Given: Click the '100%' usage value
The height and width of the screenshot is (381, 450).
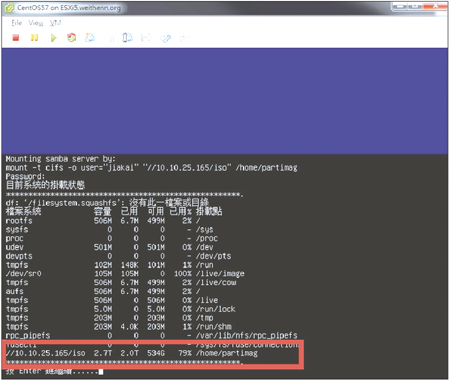Looking at the screenshot, I should [x=183, y=274].
